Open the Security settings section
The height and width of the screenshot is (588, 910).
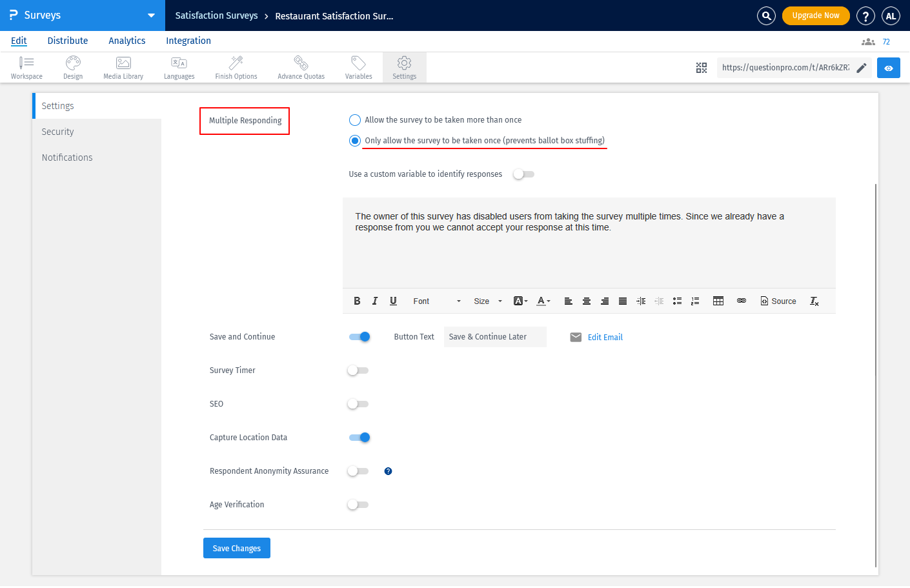(x=57, y=131)
